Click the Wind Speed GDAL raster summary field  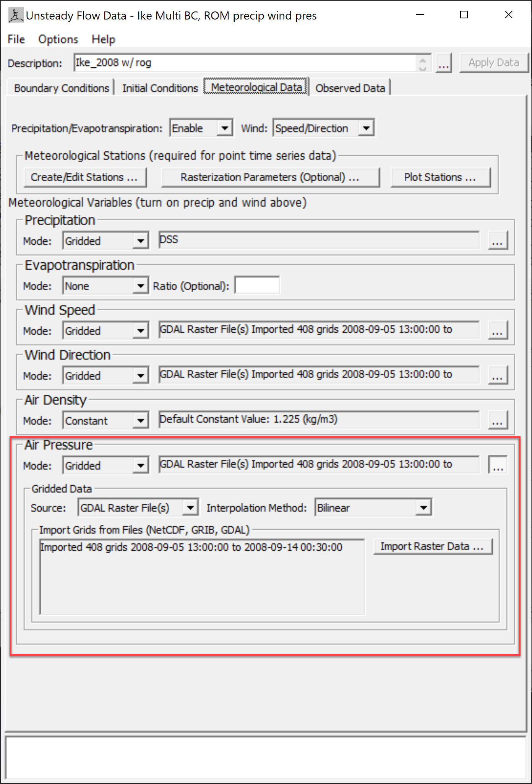point(319,330)
